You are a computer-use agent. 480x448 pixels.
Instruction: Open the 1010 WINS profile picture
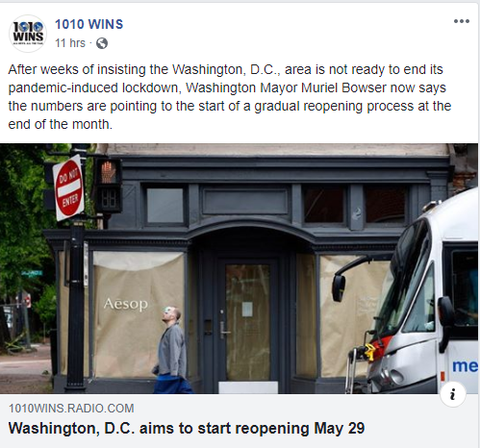28,34
